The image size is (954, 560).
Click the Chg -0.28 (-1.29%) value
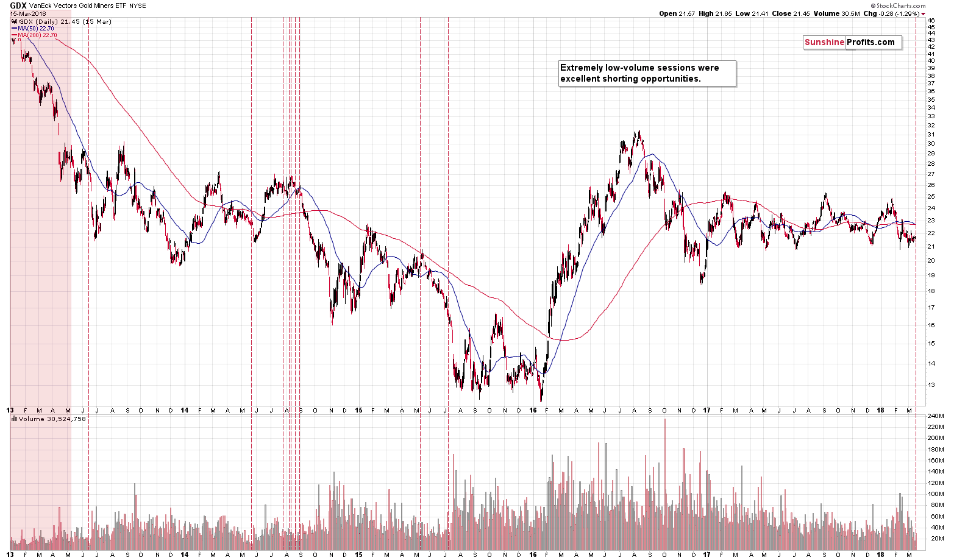891,13
